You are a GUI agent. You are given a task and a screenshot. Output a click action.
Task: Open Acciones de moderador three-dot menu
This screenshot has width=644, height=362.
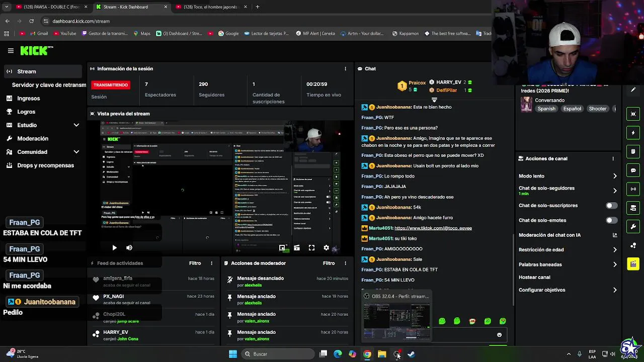click(x=345, y=263)
